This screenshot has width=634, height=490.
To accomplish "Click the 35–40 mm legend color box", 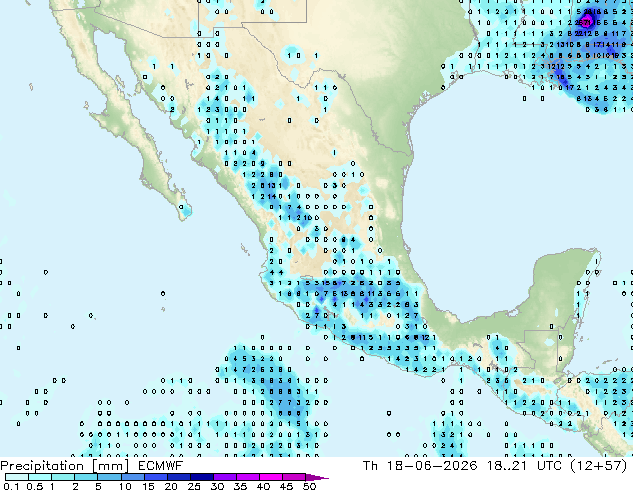I will [247, 477].
